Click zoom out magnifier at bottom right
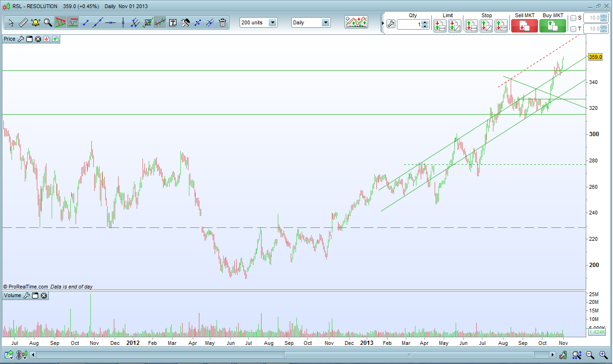Image resolution: width=613 pixels, height=364 pixels. pyautogui.click(x=590, y=355)
